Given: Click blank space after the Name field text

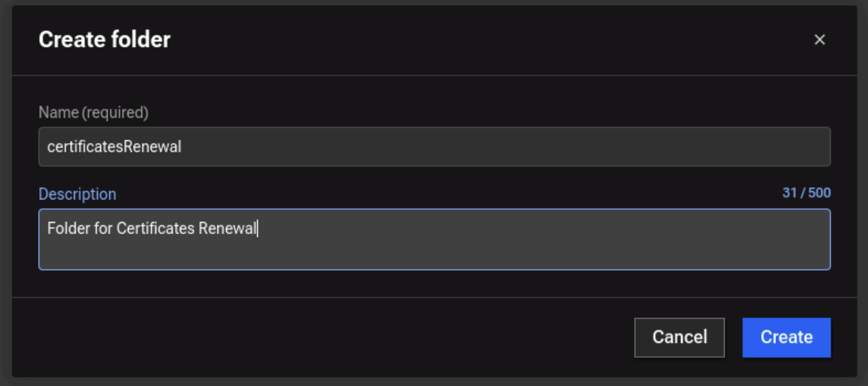Looking at the screenshot, I should click(x=502, y=147).
